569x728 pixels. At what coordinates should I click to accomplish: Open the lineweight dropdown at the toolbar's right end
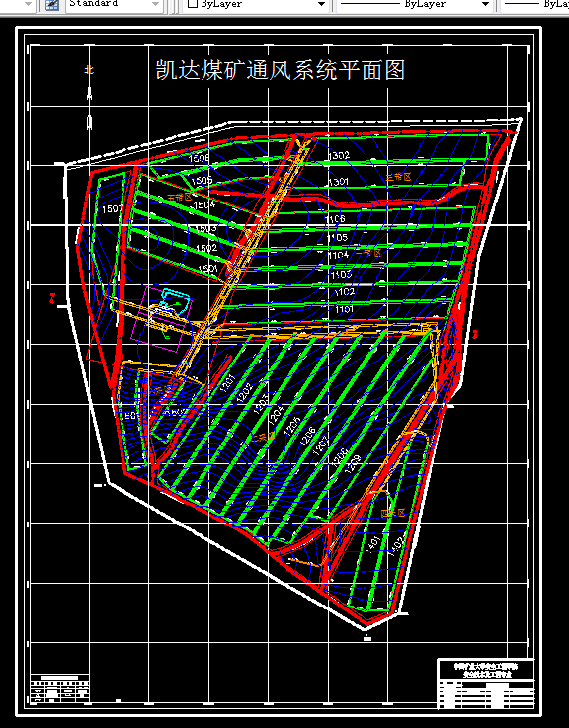click(534, 4)
